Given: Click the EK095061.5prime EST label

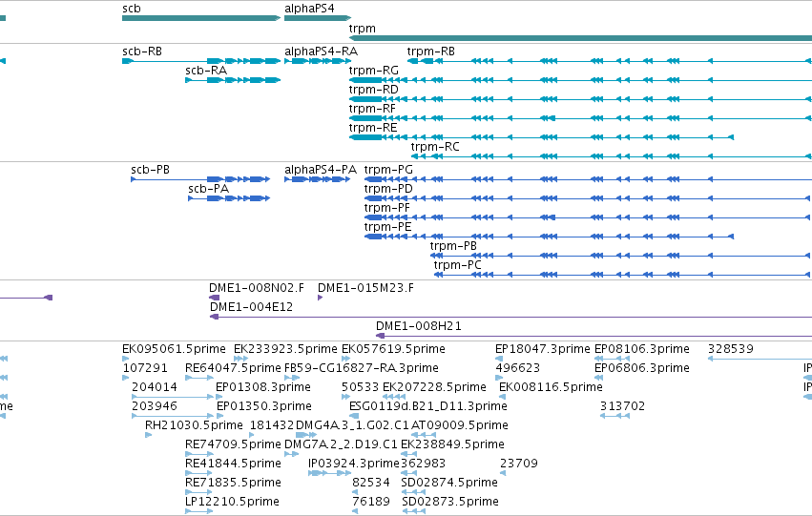Looking at the screenshot, I should click(x=174, y=349).
